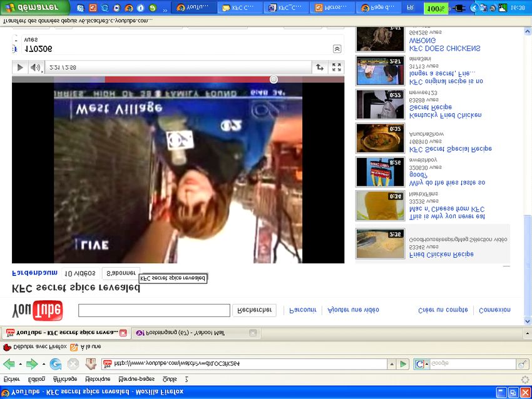The height and width of the screenshot is (399, 532).
Task: Open the Marque-pages menu
Action: point(136,379)
